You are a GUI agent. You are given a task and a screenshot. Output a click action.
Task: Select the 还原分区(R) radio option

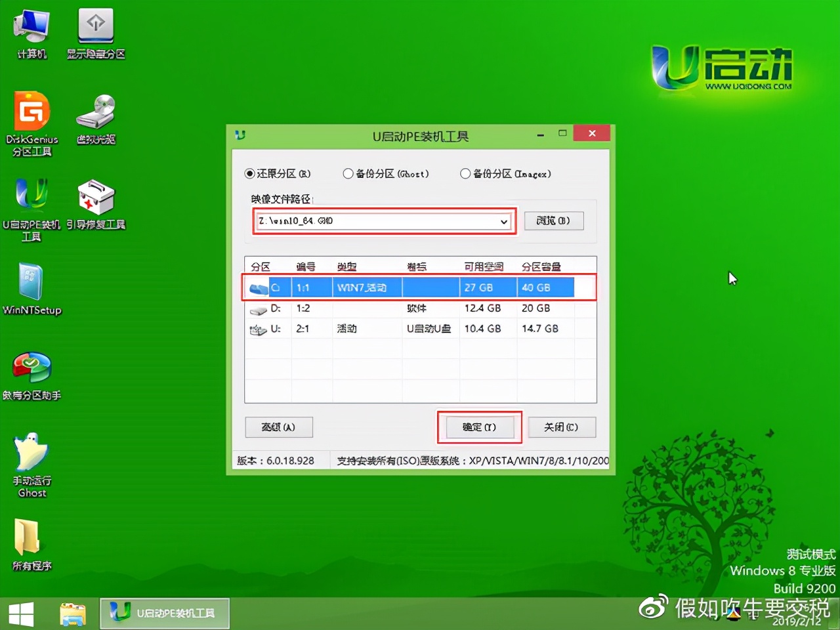251,173
